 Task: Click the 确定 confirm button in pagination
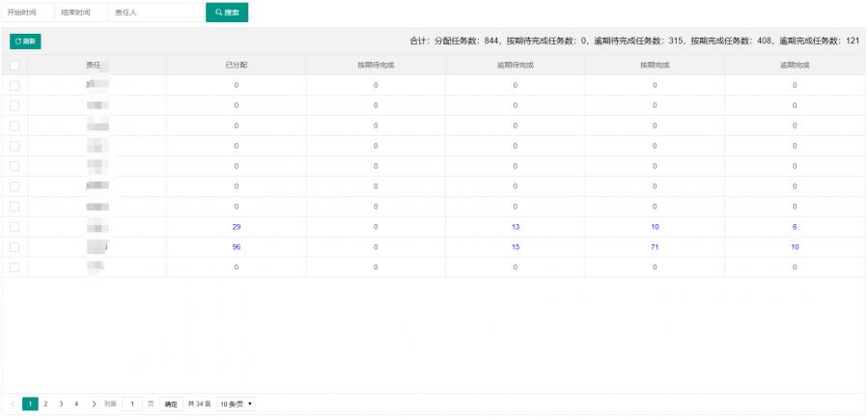(171, 404)
